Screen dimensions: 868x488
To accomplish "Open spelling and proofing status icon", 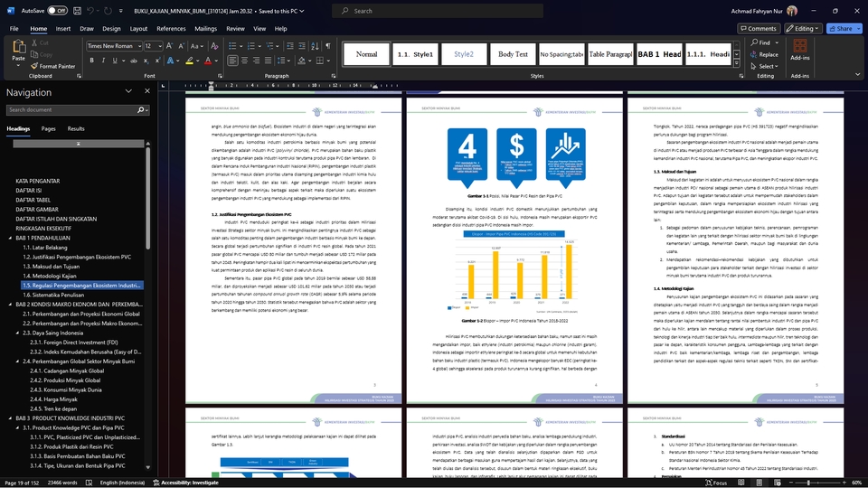I will [89, 483].
